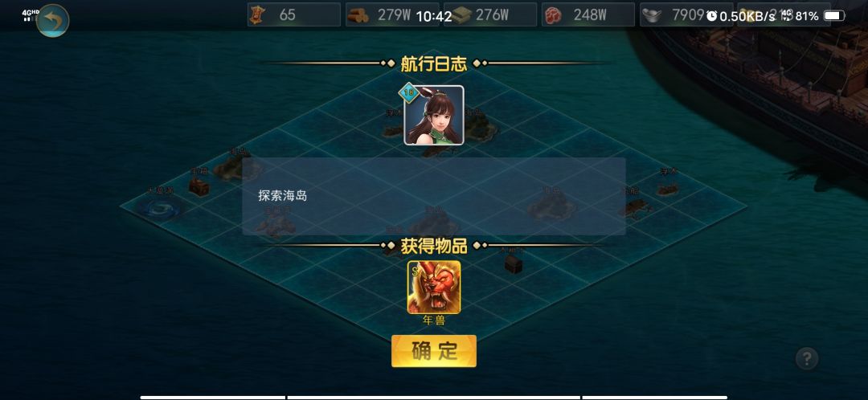Select the female hero portrait
The width and height of the screenshot is (868, 400).
pyautogui.click(x=434, y=115)
